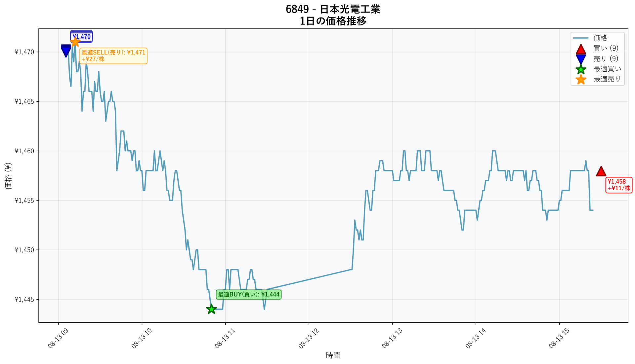The height and width of the screenshot is (364, 635).
Task: Click the y-axis label 価格 (¥)
Action: [x=8, y=176]
